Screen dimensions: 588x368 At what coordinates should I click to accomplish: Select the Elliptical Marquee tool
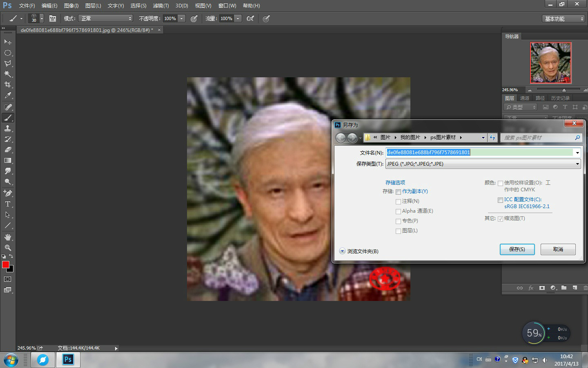(8, 53)
